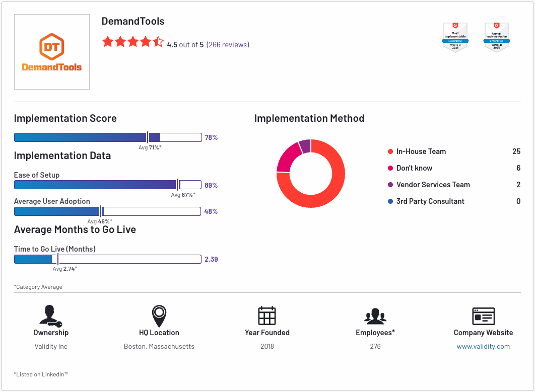Click the 2.39 months value
The width and height of the screenshot is (535, 392).
pyautogui.click(x=211, y=259)
